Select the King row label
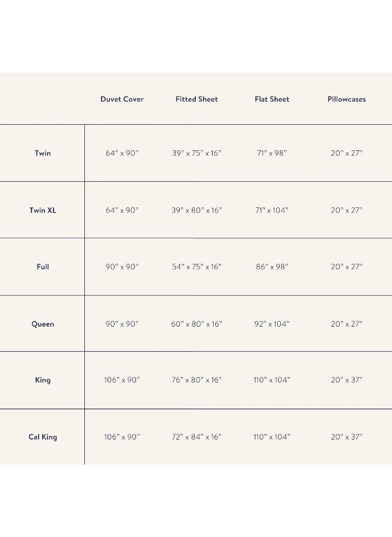The width and height of the screenshot is (392, 537). point(43,380)
